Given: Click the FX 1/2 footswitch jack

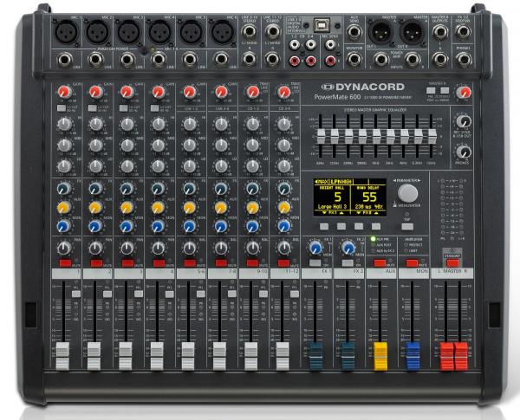Looking at the screenshot, I should (x=464, y=32).
